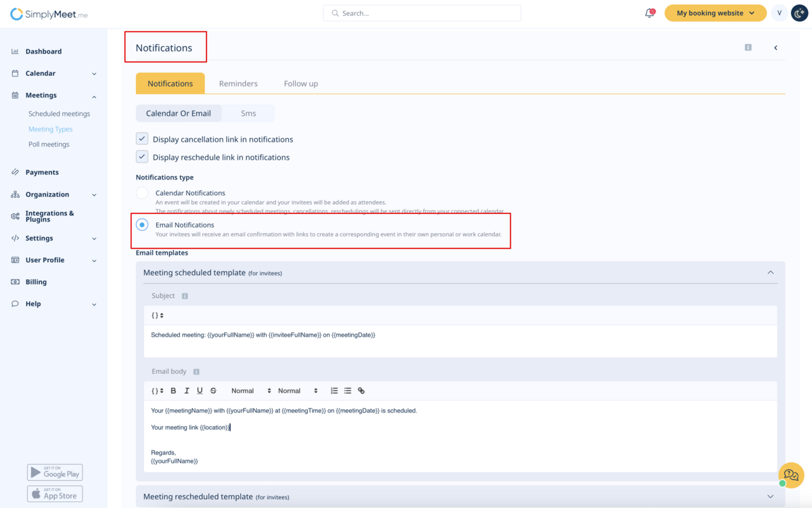Screen dimensions: 812x508
Task: Insert a numbered list in email body
Action: [x=334, y=391]
